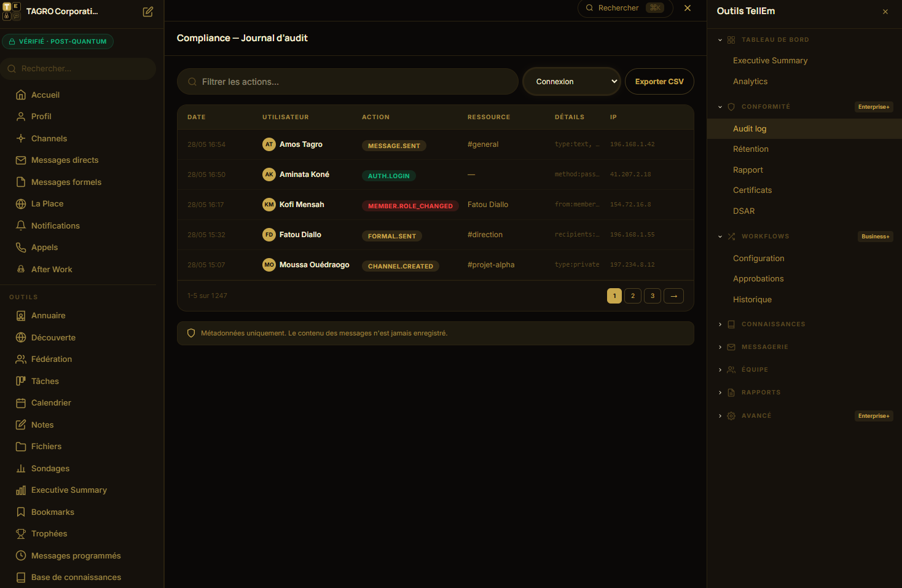Viewport: 902px width, 588px height.
Task: Click the Trophées trophy icon
Action: click(x=21, y=533)
